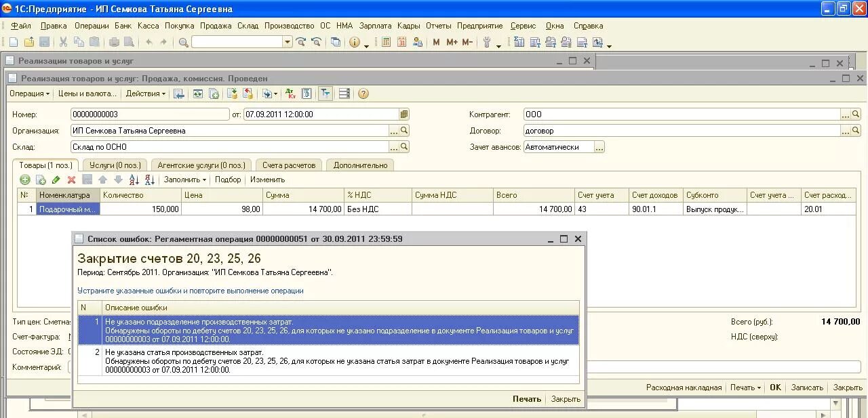Image resolution: width=868 pixels, height=418 pixels.
Task: Click the Склад по ОСНО input field
Action: (x=229, y=147)
